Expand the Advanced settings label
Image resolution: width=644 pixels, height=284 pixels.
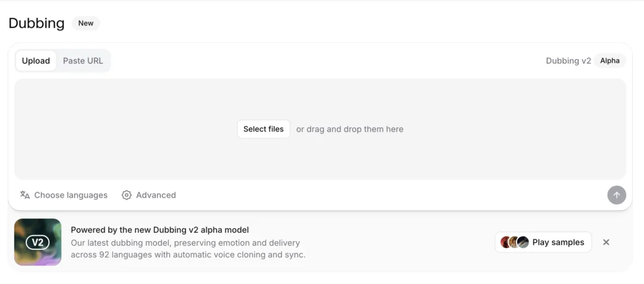pyautogui.click(x=156, y=195)
